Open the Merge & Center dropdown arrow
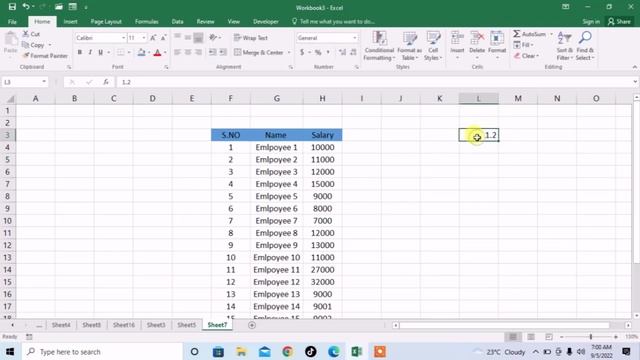Image resolution: width=640 pixels, height=360 pixels. point(289,52)
